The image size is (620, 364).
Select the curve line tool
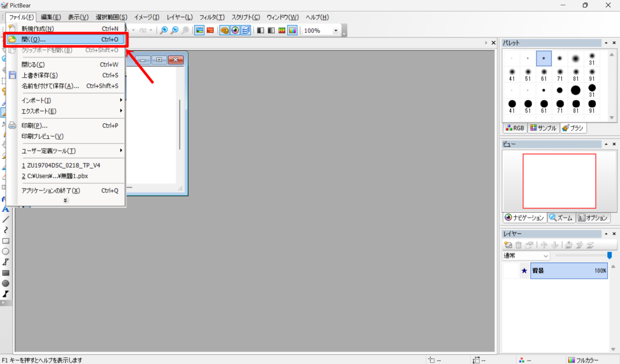(6, 230)
